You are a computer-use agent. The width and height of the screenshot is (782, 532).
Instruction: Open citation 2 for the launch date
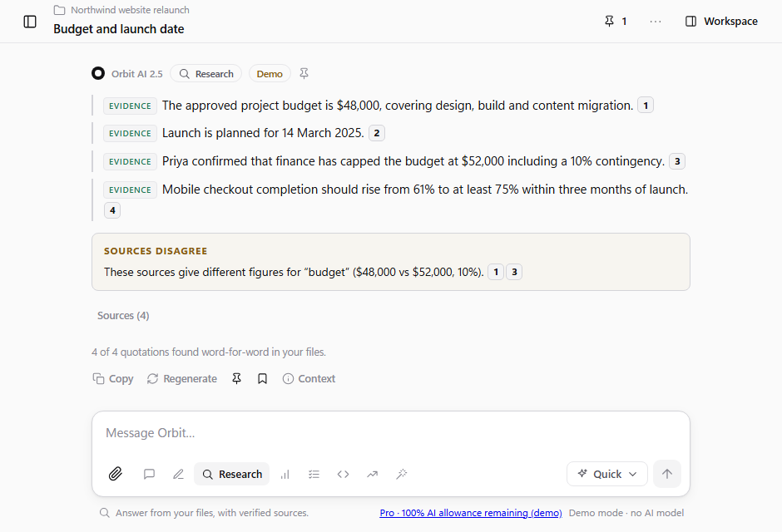click(x=377, y=133)
